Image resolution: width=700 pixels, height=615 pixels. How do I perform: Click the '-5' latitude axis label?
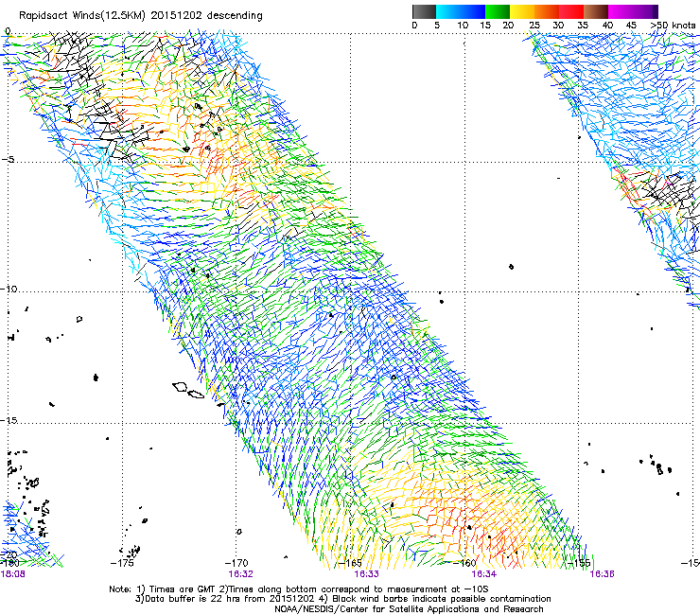[x=8, y=160]
